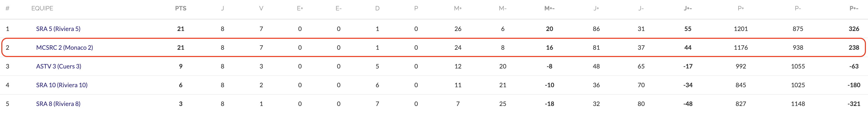Click the V column header
868x113 pixels.
(261, 8)
